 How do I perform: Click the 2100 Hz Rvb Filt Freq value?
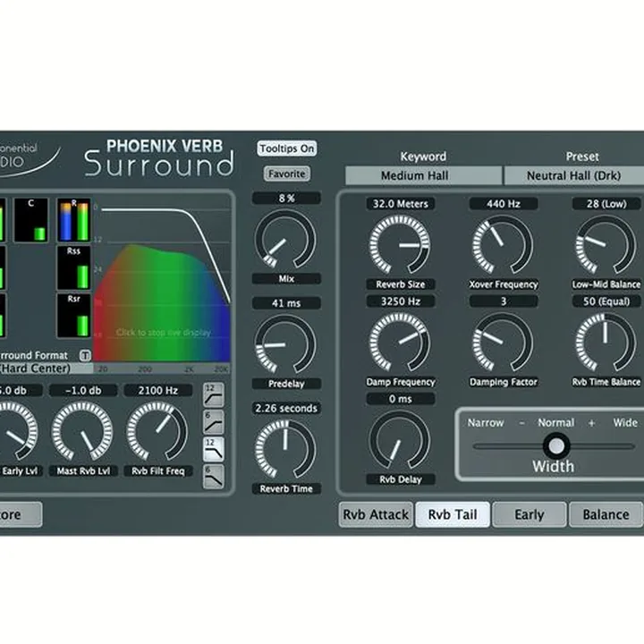tap(158, 390)
